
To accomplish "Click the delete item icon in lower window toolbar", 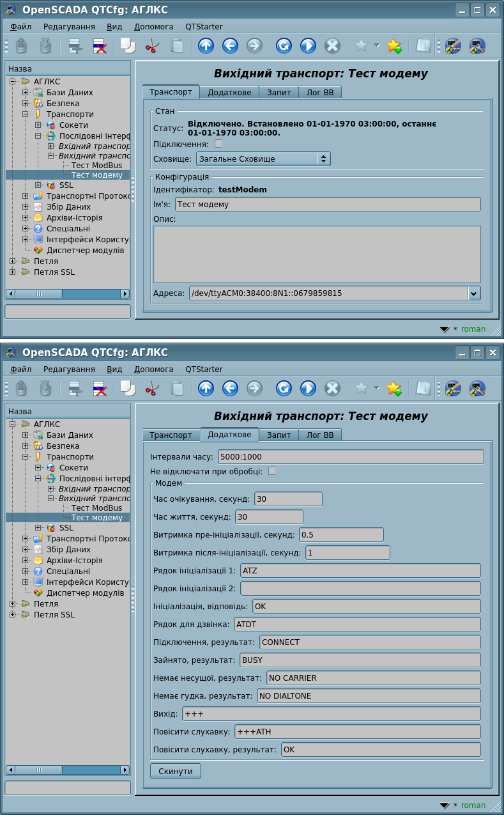I will click(99, 388).
